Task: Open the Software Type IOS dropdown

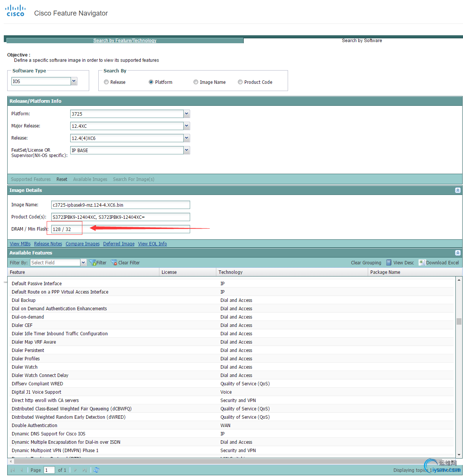Action: tap(74, 81)
